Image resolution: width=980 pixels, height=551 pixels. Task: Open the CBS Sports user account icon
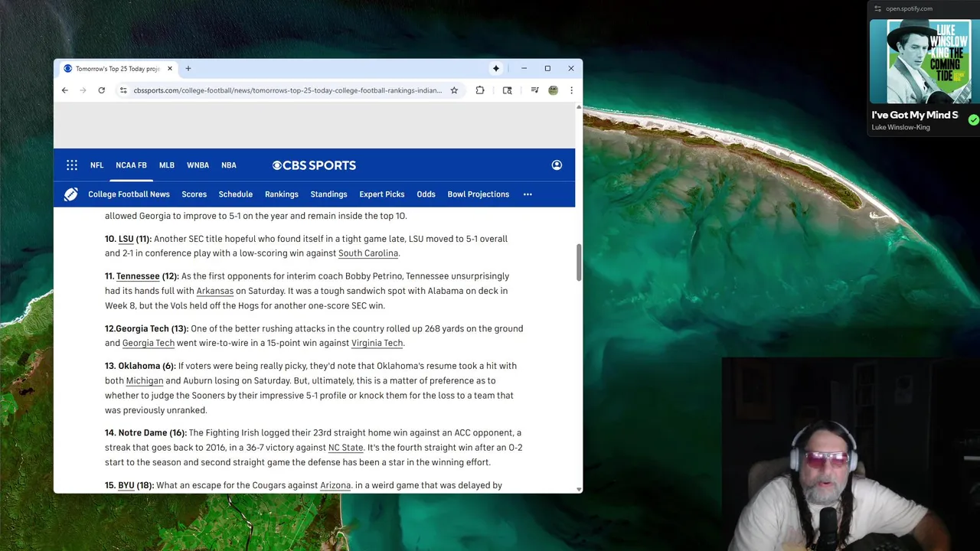[557, 165]
